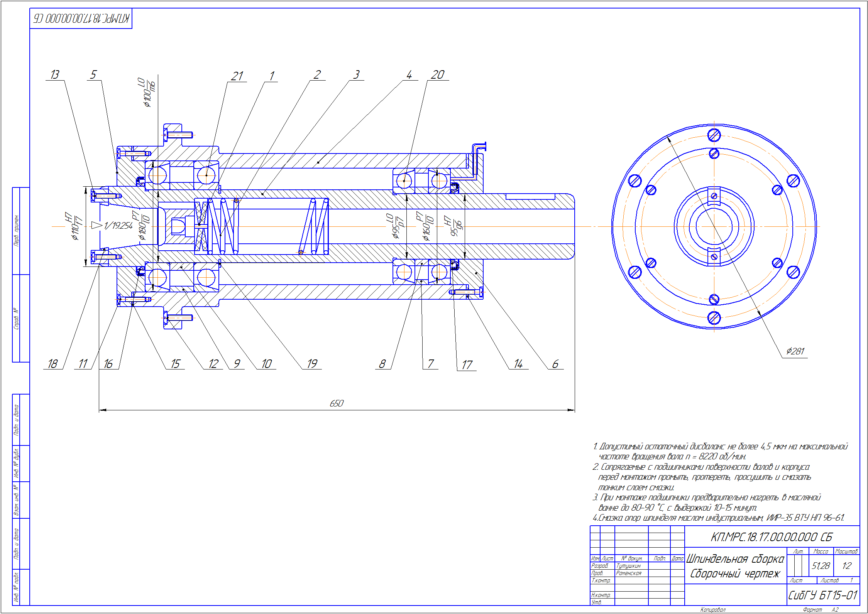The width and height of the screenshot is (868, 614).
Task: Select the 650 overall length dimension
Action: click(x=337, y=403)
